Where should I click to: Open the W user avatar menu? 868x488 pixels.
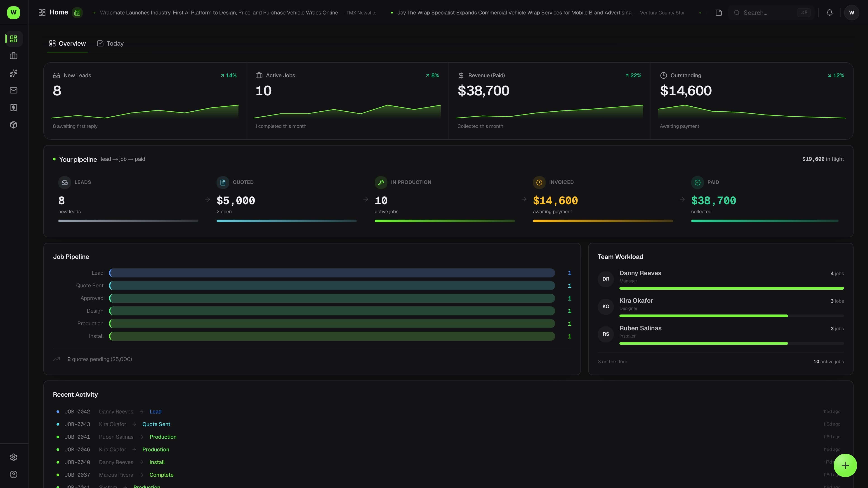coord(851,12)
